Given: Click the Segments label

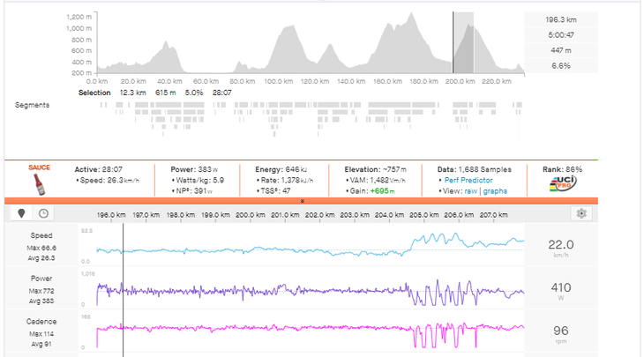Looking at the screenshot, I should click(32, 105).
